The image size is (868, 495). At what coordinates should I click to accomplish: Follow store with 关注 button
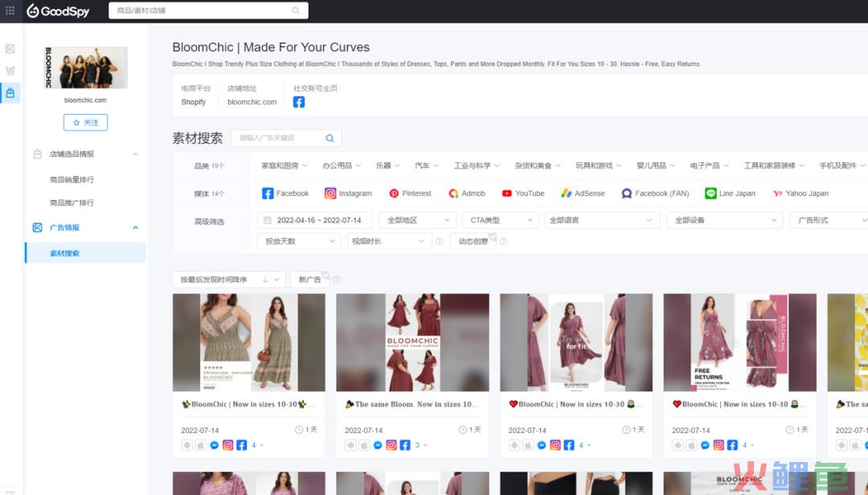click(85, 122)
